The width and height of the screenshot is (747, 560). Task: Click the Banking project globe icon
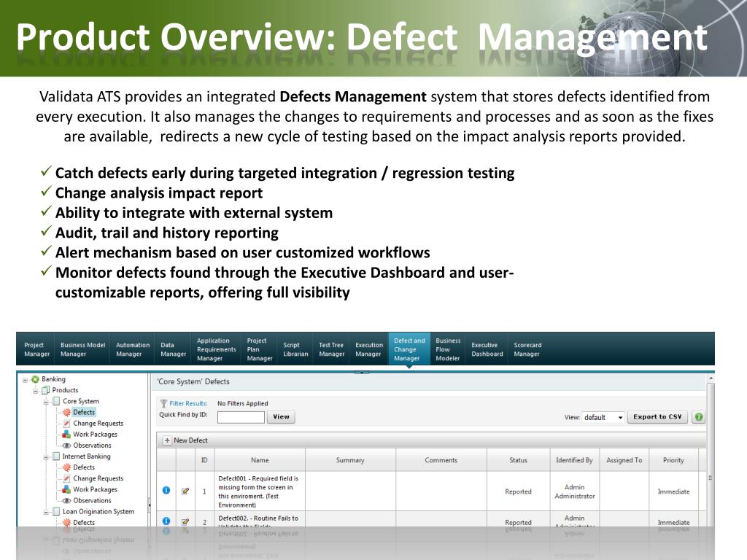click(35, 379)
